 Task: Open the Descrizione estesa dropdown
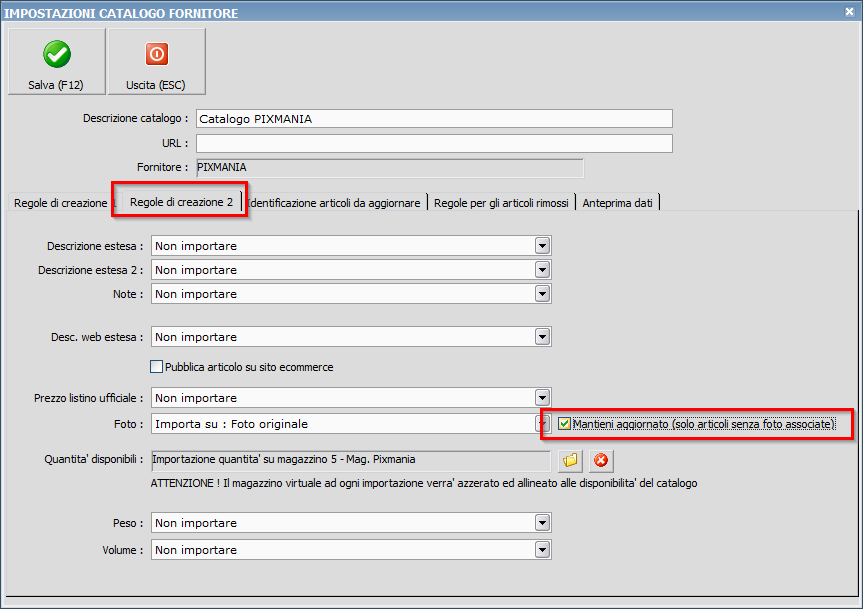tap(542, 245)
